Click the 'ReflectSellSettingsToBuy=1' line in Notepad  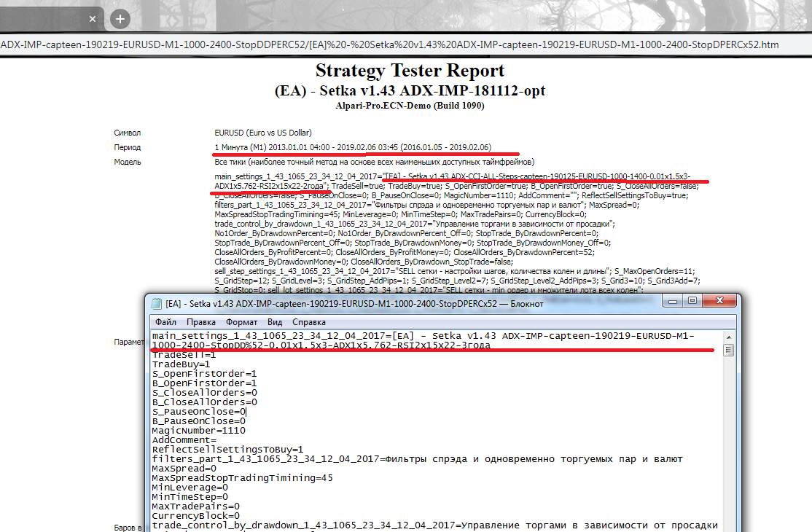pos(227,450)
